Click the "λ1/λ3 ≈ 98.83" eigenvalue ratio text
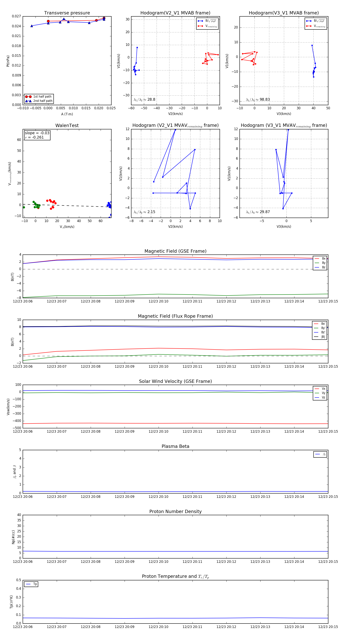This screenshot has height=644, width=351. click(x=258, y=100)
